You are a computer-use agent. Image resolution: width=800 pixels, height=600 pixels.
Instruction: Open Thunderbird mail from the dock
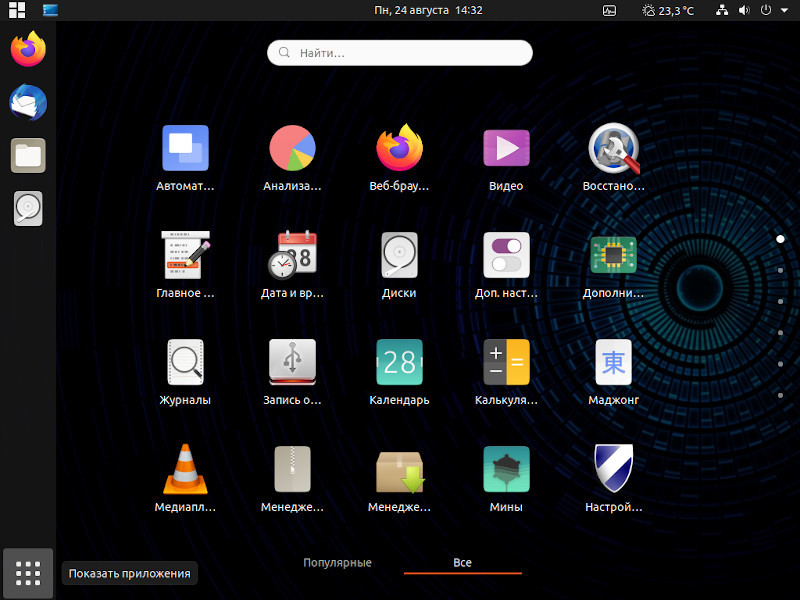click(28, 102)
